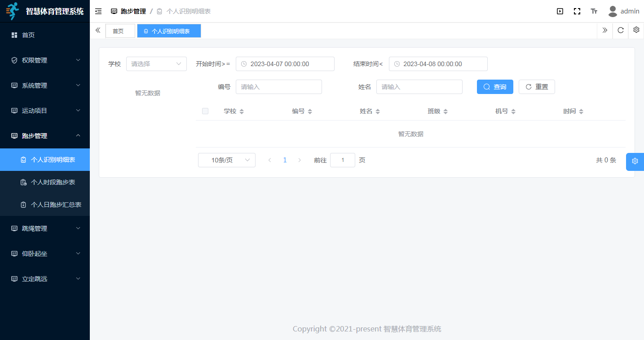This screenshot has width=644, height=340.
Task: Click the 查询 search button
Action: coord(494,87)
